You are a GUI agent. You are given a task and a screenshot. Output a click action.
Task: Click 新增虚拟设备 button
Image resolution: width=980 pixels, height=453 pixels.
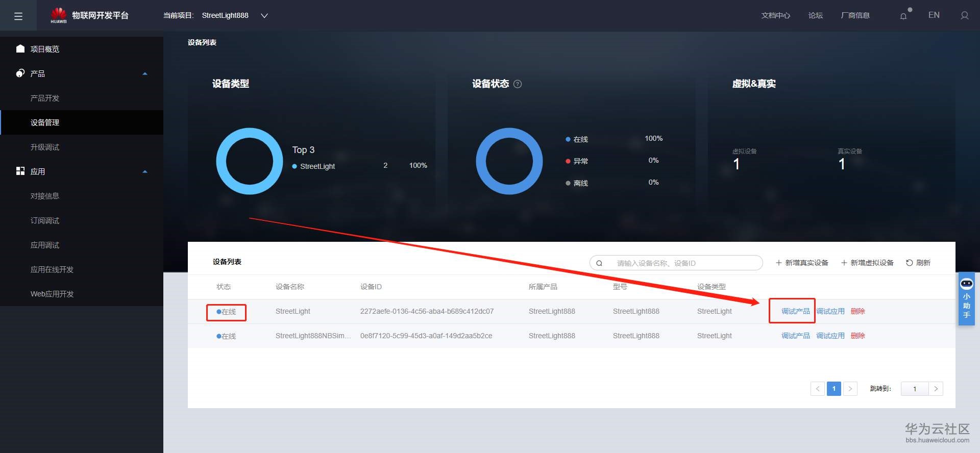click(867, 263)
